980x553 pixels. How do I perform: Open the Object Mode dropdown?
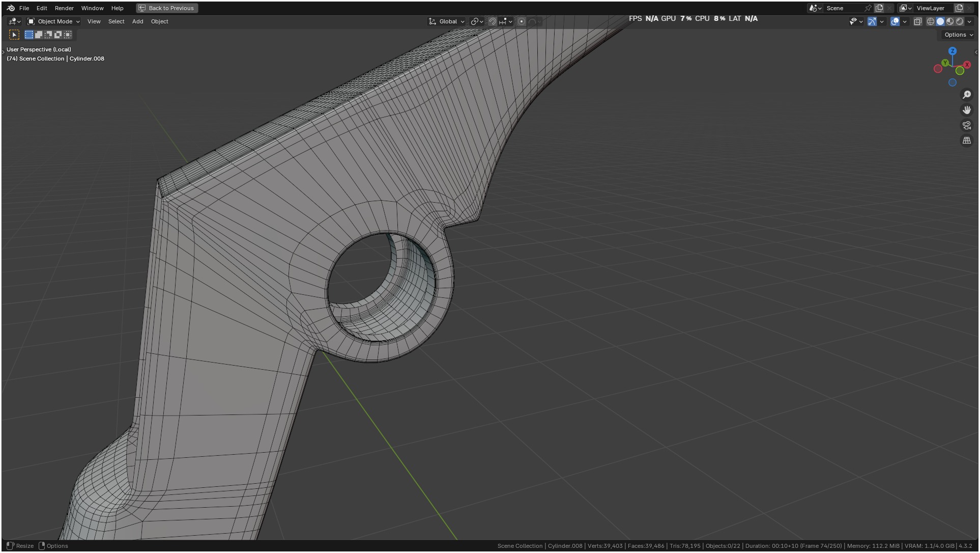[54, 21]
